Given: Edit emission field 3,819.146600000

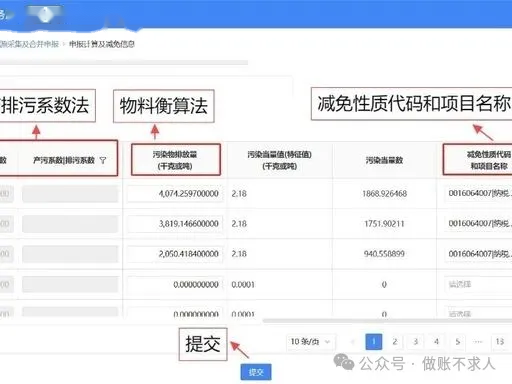Looking at the screenshot, I should pyautogui.click(x=175, y=224).
